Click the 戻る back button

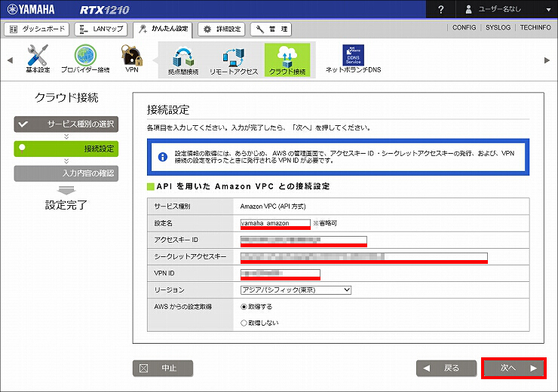click(446, 368)
